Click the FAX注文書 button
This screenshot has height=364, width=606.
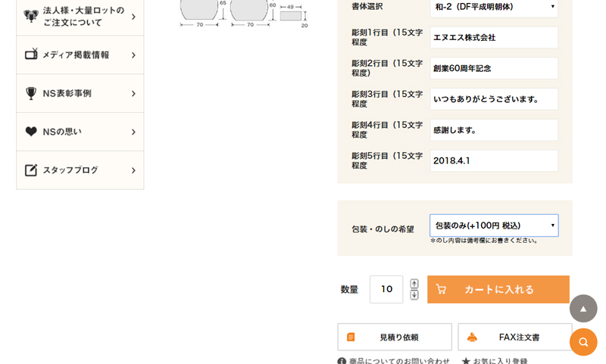click(x=514, y=337)
